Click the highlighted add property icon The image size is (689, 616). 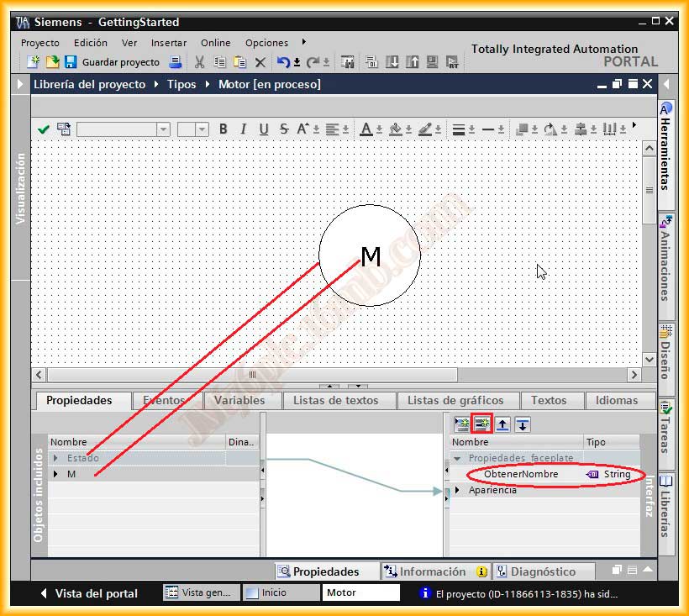pos(482,424)
